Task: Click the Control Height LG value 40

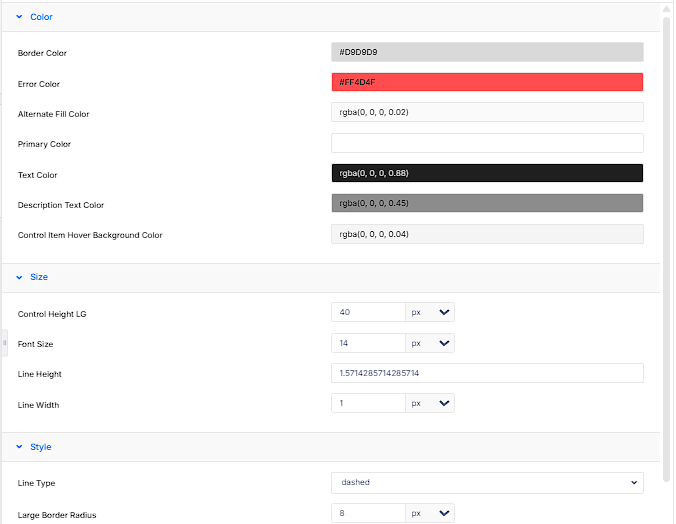Action: (368, 312)
